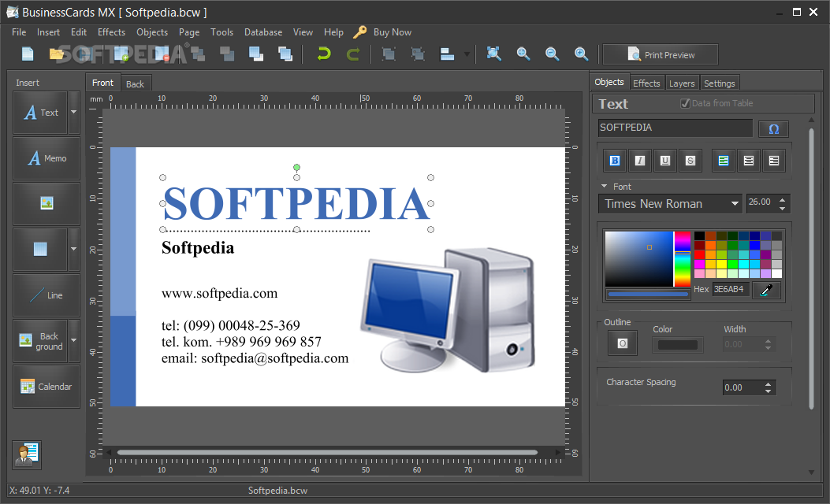The height and width of the screenshot is (504, 830).
Task: Collapse the Font section triangle
Action: coord(604,186)
